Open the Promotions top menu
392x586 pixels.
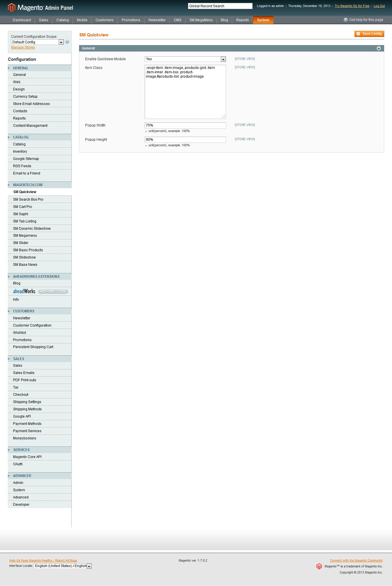131,20
